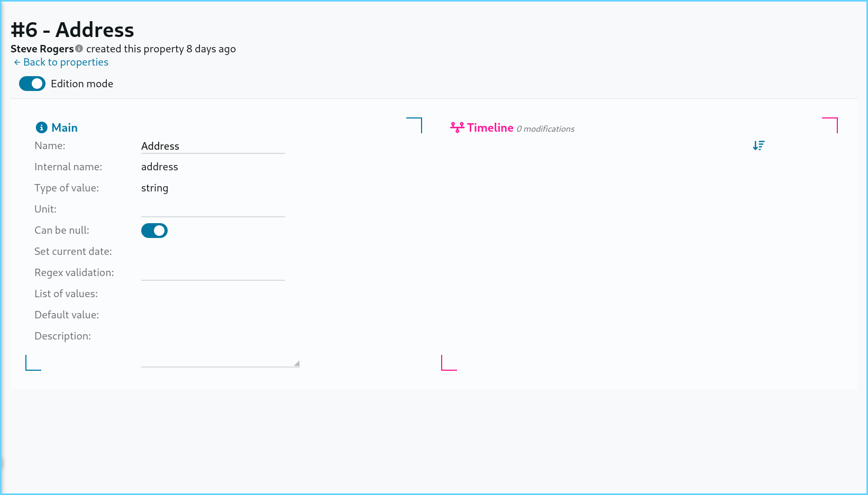Turn off the Can be null toggle
The width and height of the screenshot is (868, 495).
pos(154,231)
